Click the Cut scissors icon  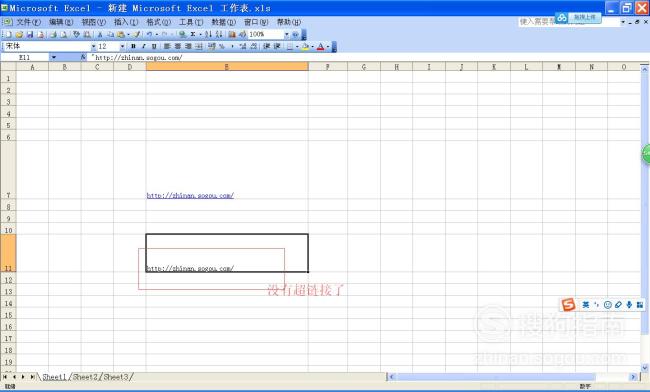point(100,34)
